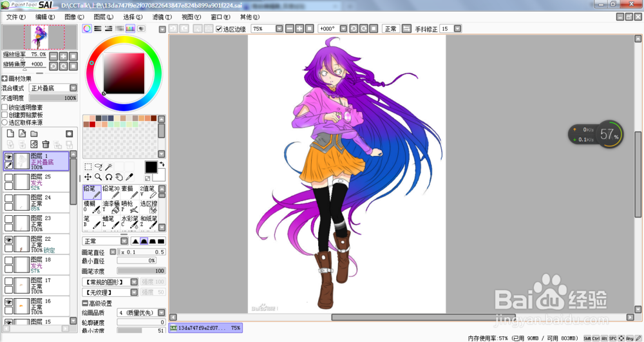Choose the 油漆桶 paint bucket tool
644x342 pixels.
(x=111, y=207)
